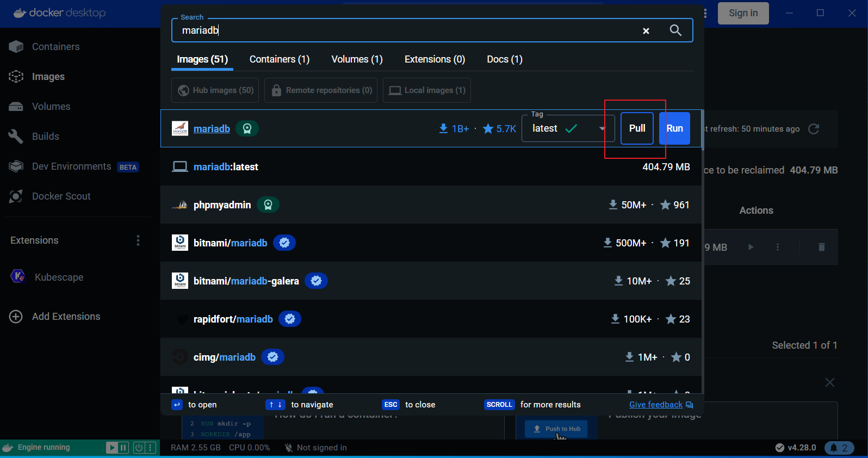The width and height of the screenshot is (868, 458).
Task: Select the bitnami/mariadb result
Action: coord(431,243)
